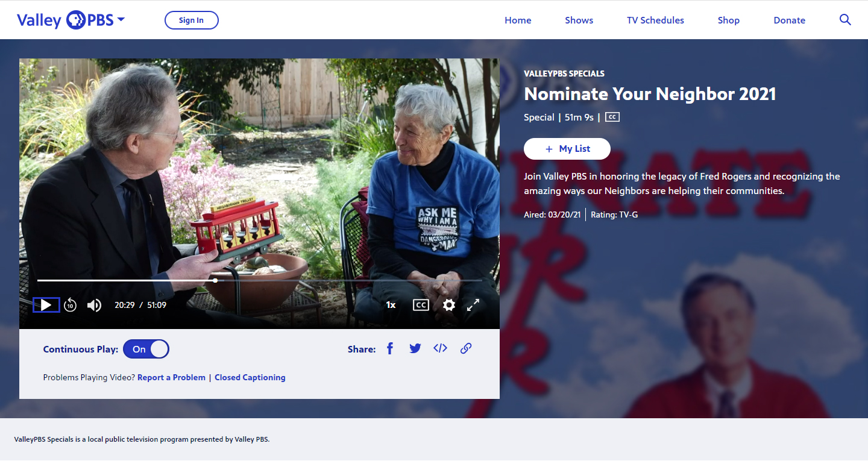The image size is (868, 461).
Task: Toggle closed captions in player
Action: tap(421, 305)
